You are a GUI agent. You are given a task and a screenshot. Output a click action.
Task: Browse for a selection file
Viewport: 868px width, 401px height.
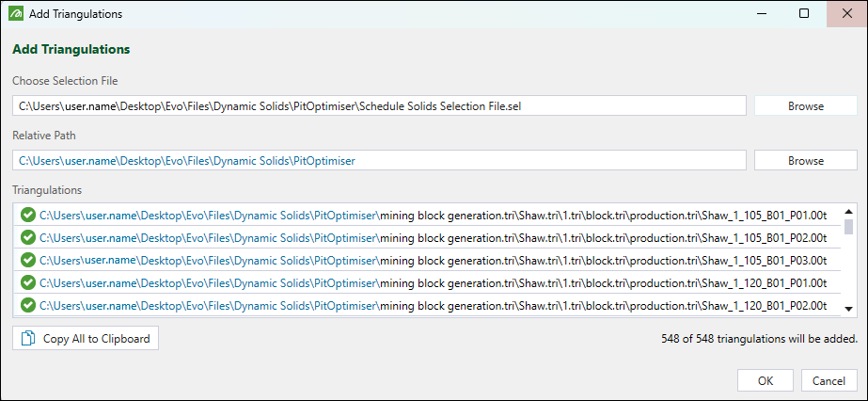click(805, 106)
